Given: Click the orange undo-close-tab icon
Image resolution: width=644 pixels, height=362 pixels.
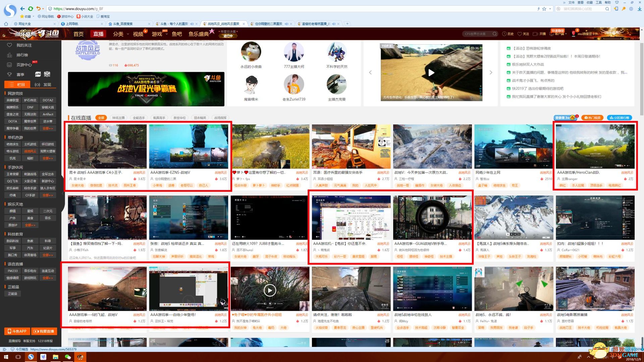Looking at the screenshot, I should click(38, 9).
